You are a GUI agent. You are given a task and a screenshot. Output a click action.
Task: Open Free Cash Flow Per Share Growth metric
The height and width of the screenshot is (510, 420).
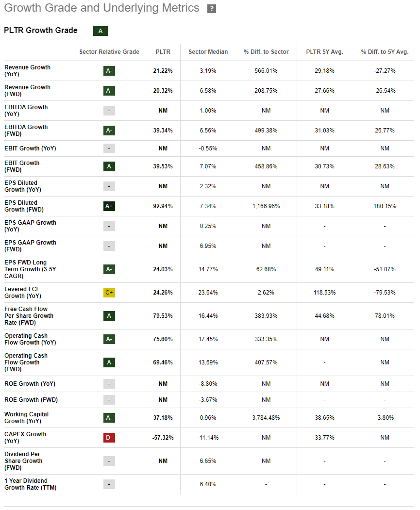(29, 316)
